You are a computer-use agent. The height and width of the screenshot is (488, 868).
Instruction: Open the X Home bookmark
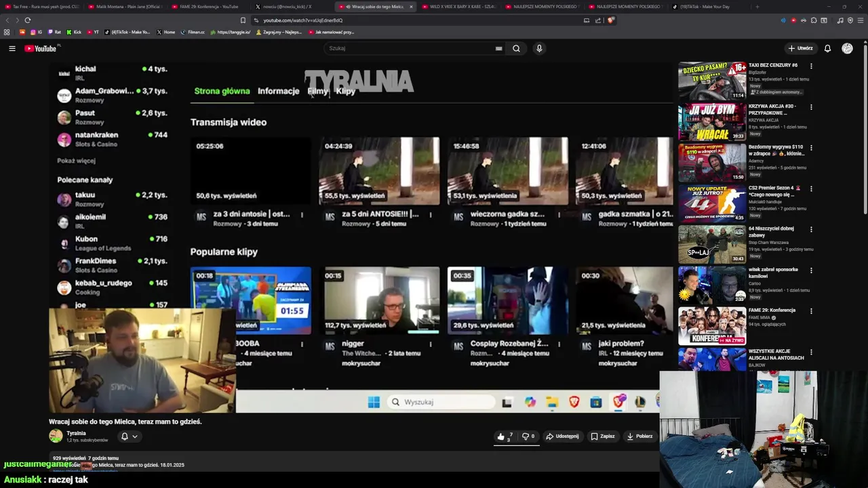[x=165, y=32]
